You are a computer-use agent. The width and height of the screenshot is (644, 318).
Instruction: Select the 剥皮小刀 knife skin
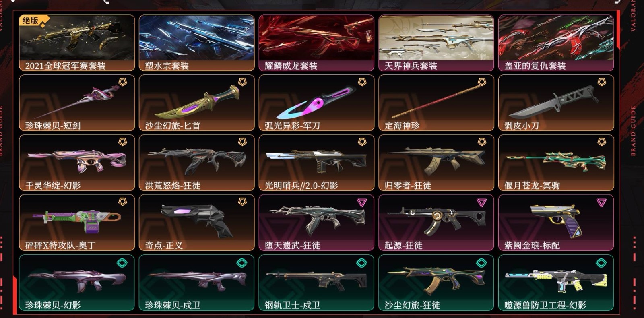click(x=556, y=103)
